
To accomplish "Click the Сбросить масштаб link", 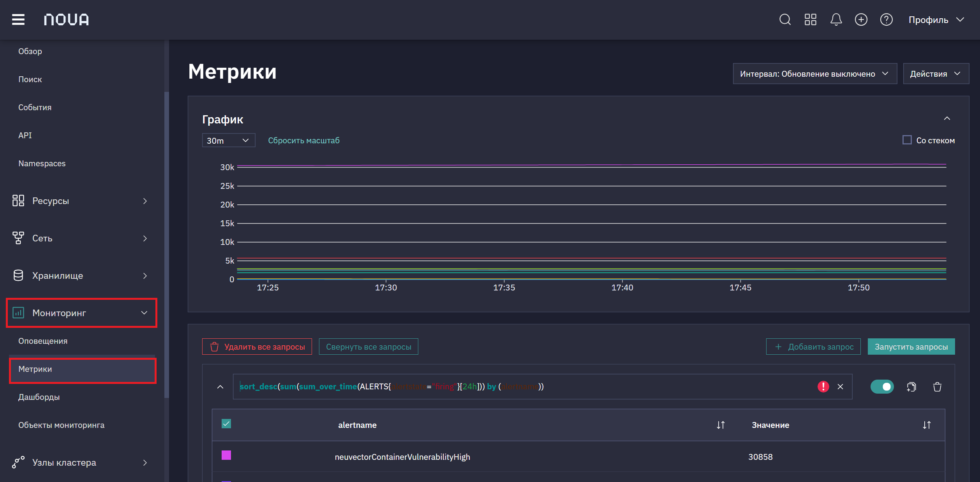I will pyautogui.click(x=304, y=140).
